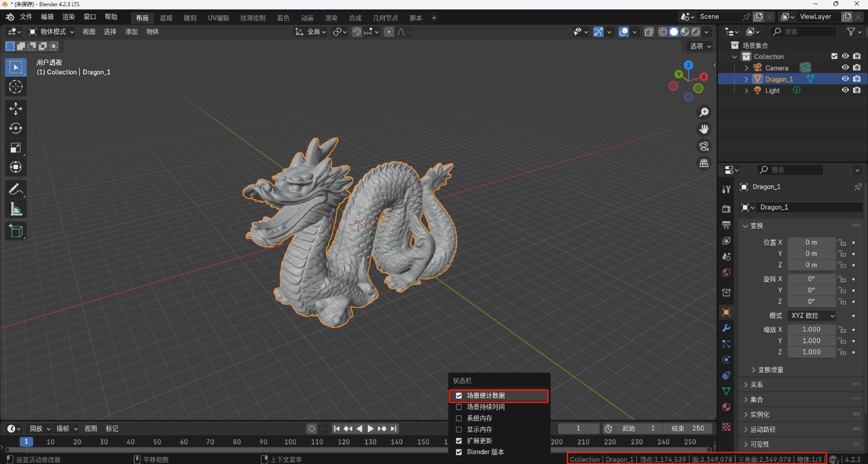Click the Add Cube tool
This screenshot has width=868, height=464.
coord(16,231)
